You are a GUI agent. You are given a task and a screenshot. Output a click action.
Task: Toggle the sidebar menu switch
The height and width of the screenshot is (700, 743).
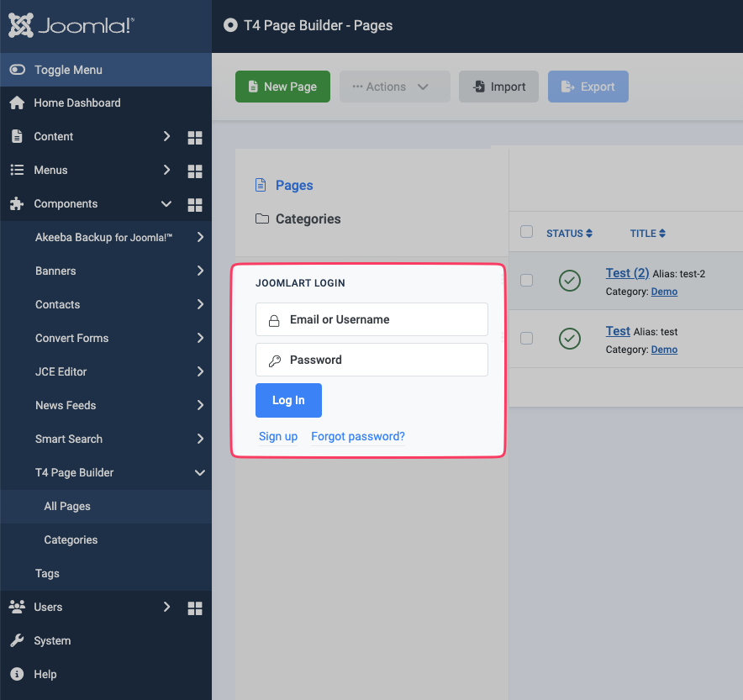(18, 70)
